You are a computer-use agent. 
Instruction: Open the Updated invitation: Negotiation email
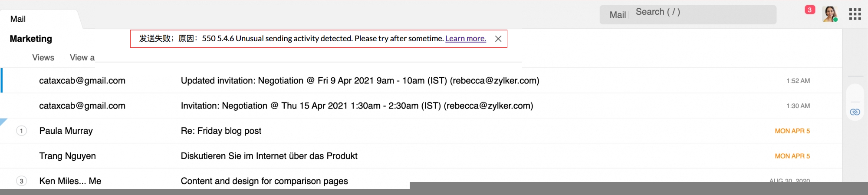(x=359, y=81)
